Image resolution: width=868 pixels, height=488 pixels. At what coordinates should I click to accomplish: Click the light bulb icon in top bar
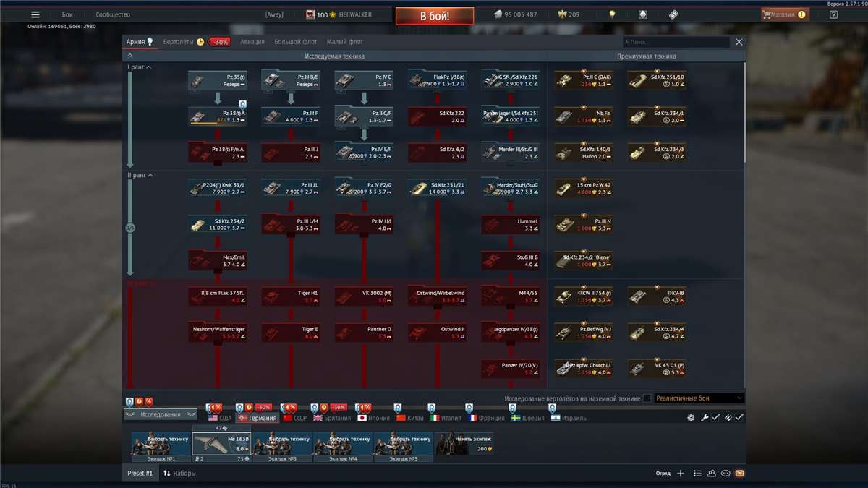612,14
